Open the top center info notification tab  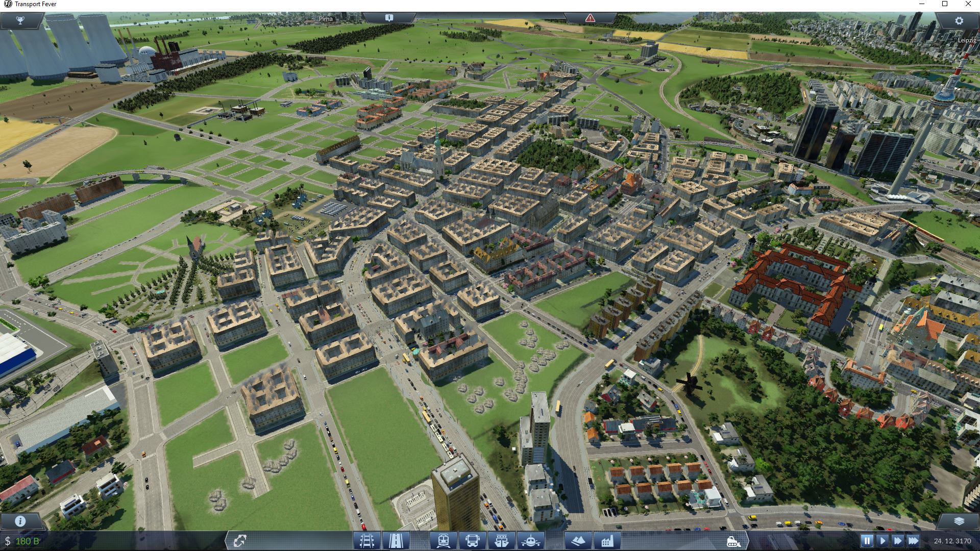pyautogui.click(x=389, y=17)
